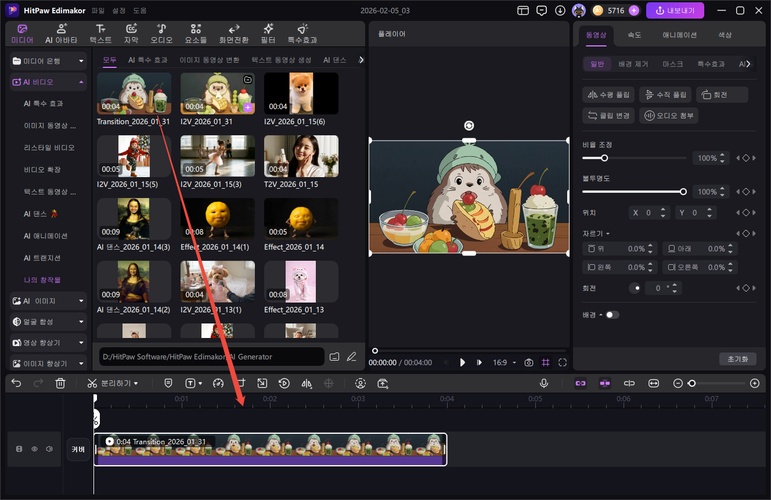Toggle the grid overlay icon in player

pos(545,362)
